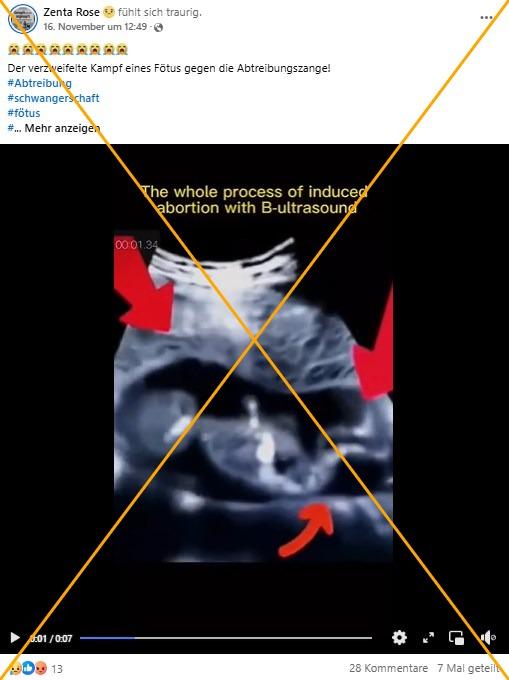The width and height of the screenshot is (509, 680).
Task: Open the #Abtreibung hashtag
Action: (39, 83)
